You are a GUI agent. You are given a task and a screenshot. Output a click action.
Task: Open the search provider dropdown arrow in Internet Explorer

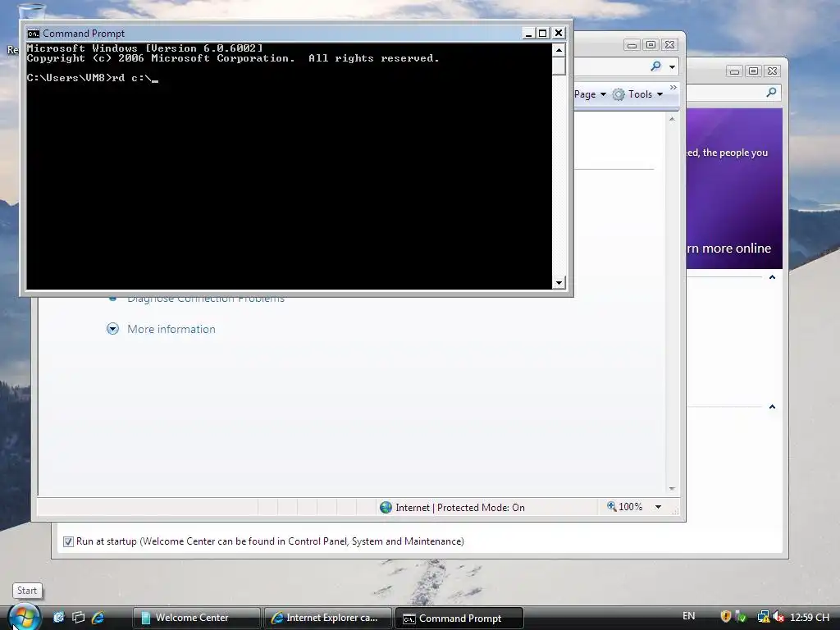point(673,67)
